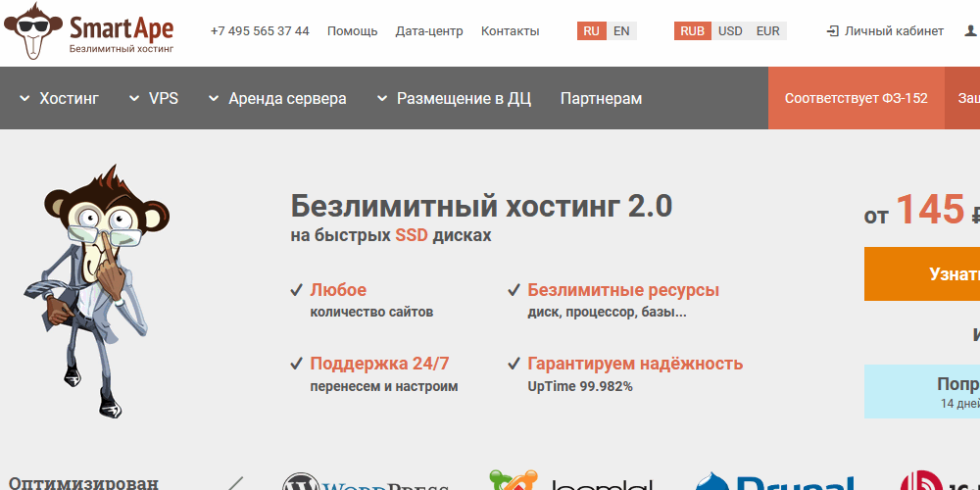
Task: Click the light blue 14 дней trial button
Action: [922, 391]
